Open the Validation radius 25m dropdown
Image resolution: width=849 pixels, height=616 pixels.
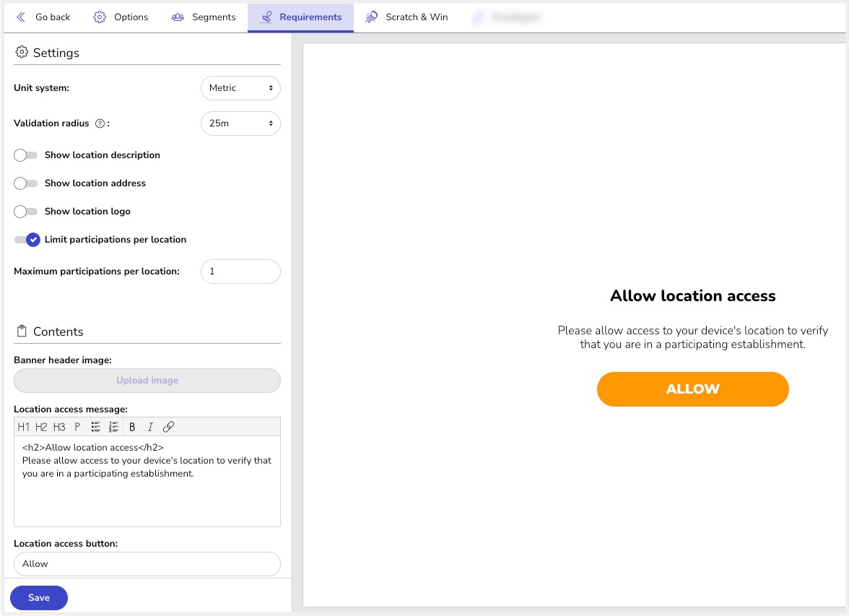pos(240,123)
